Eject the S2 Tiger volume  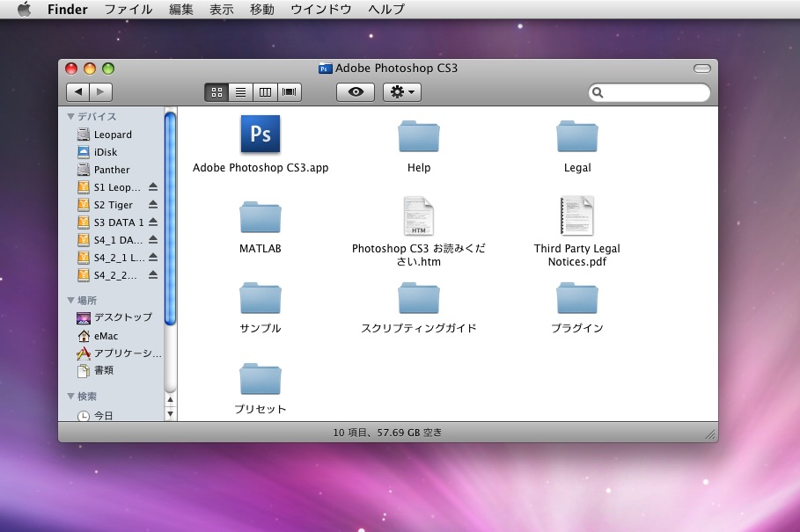(153, 204)
